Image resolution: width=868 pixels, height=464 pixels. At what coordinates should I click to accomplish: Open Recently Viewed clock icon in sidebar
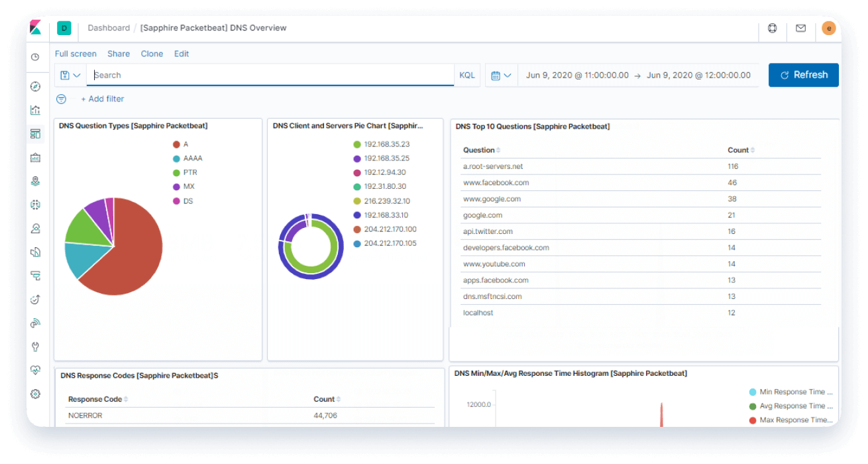coord(35,57)
